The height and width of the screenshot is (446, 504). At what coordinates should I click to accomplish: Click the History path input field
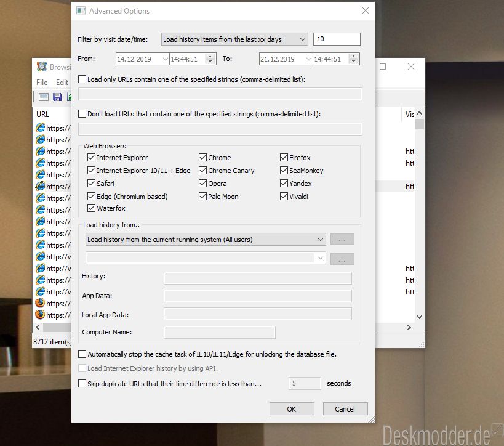(x=258, y=278)
